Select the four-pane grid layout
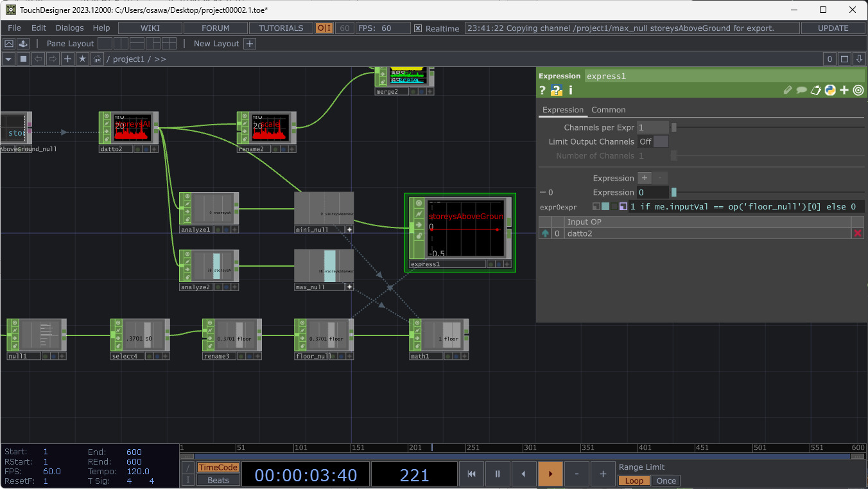 (x=169, y=44)
